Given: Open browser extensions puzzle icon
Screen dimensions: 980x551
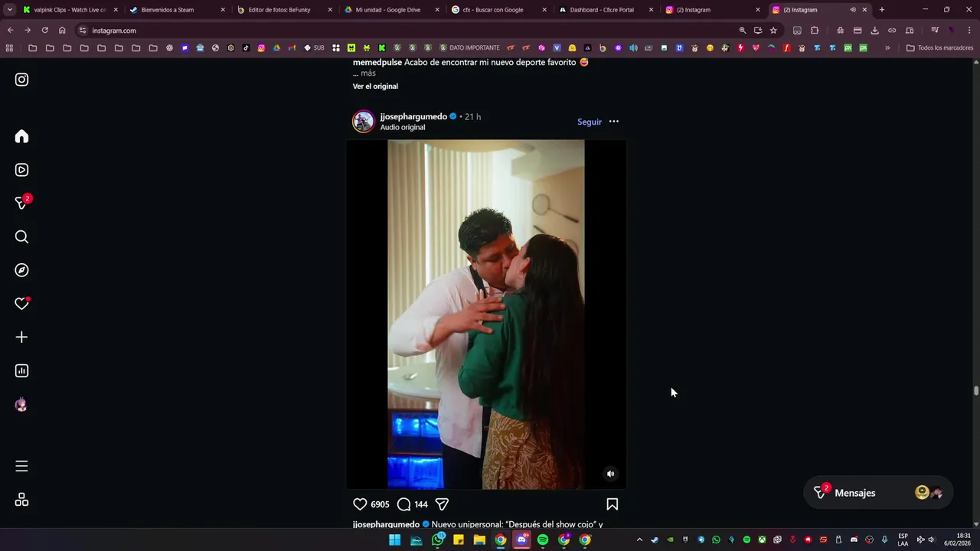Looking at the screenshot, I should 815,31.
